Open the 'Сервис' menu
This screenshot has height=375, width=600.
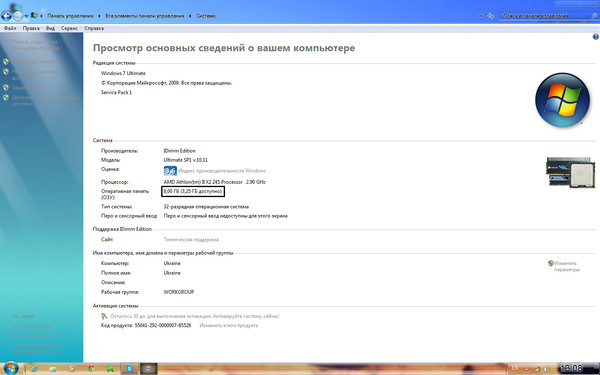tap(69, 28)
